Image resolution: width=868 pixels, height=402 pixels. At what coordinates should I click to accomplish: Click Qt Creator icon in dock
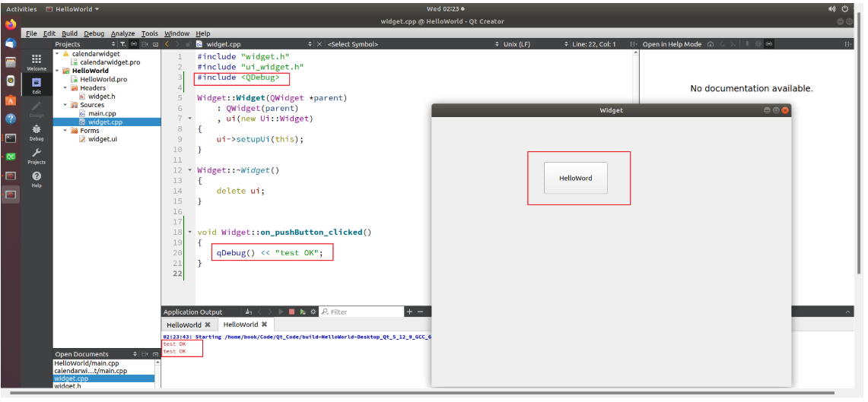pos(11,157)
